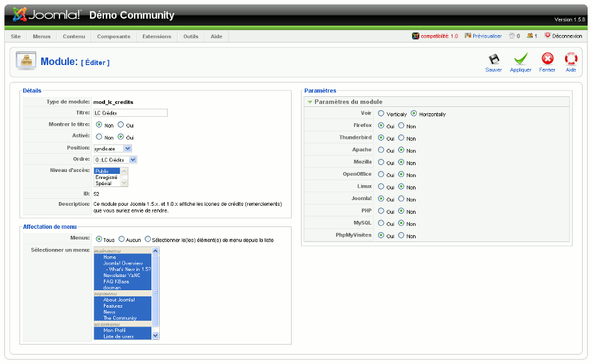The width and height of the screenshot is (592, 364).
Task: Click Niveau d'accès list scroll down arrow
Action: (124, 183)
